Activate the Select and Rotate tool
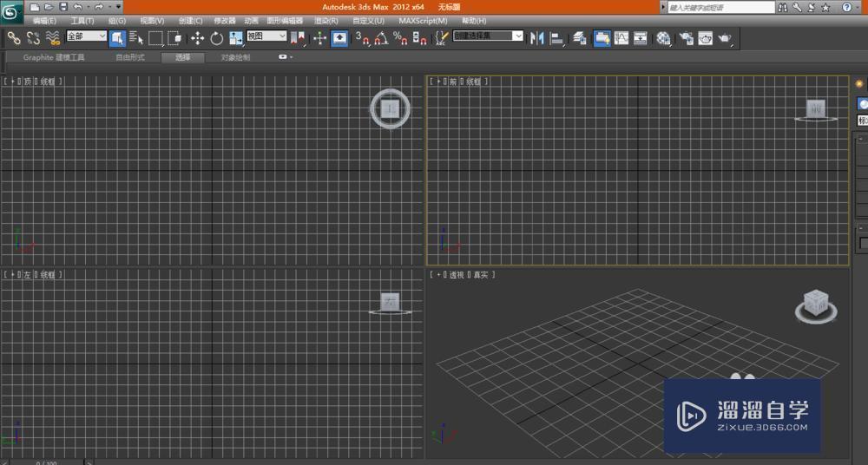Viewport: 868px width, 465px height. 216,38
